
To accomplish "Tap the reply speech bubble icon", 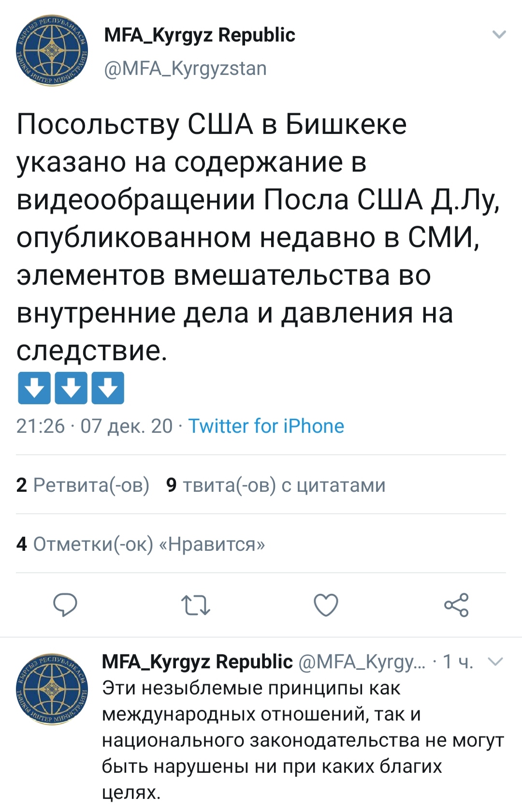I will (x=65, y=605).
